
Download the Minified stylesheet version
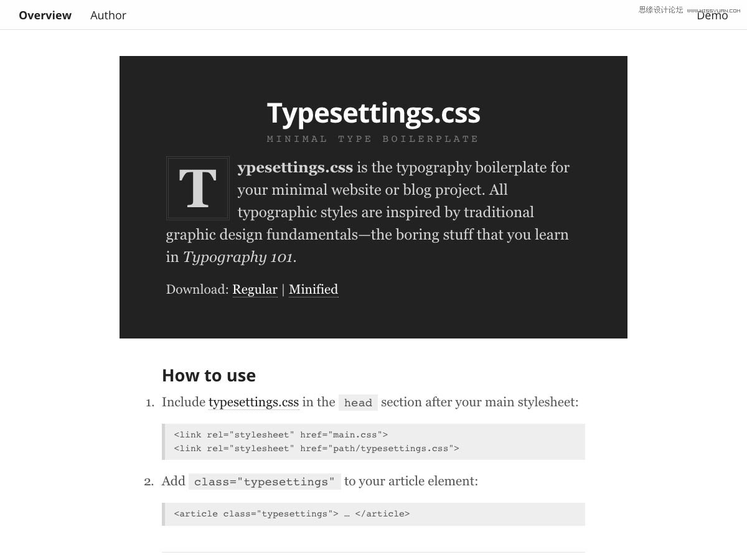[313, 289]
